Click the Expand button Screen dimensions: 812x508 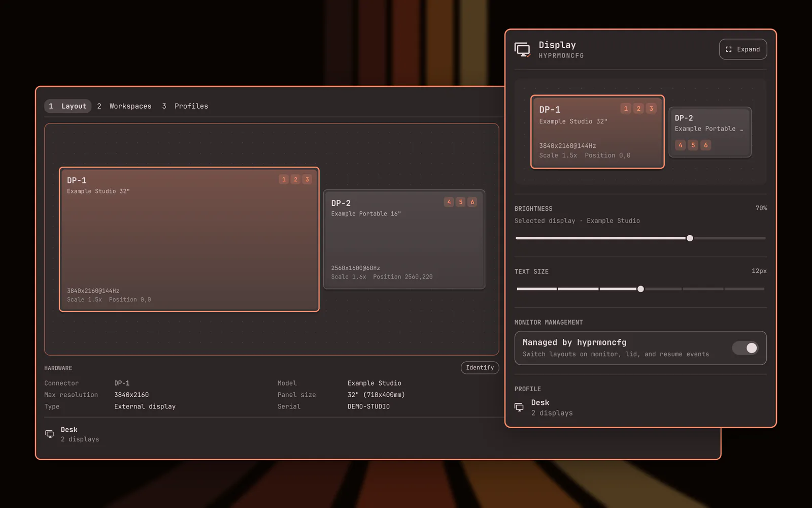742,49
